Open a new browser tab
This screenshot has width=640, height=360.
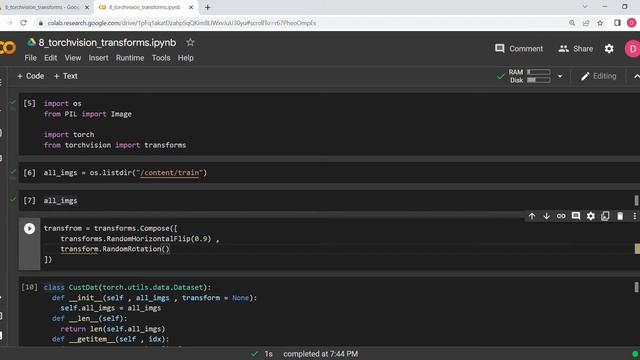(207, 7)
